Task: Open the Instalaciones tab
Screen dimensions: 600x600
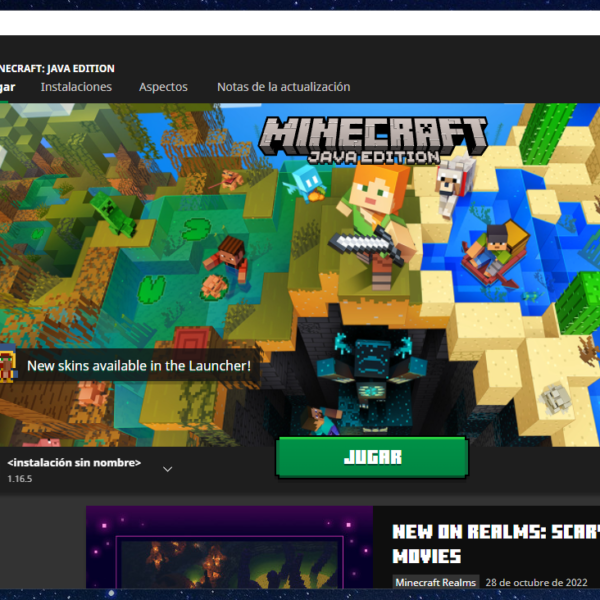Action: [x=76, y=87]
